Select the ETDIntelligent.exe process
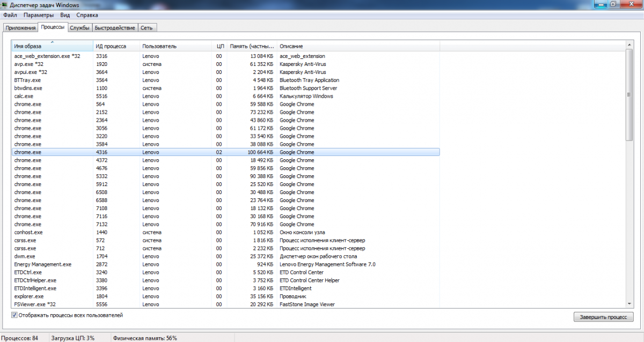The width and height of the screenshot is (644, 342). pos(225,288)
